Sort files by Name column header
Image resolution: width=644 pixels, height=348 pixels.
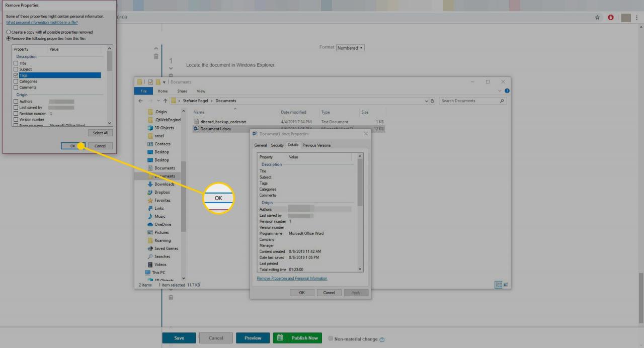[199, 112]
